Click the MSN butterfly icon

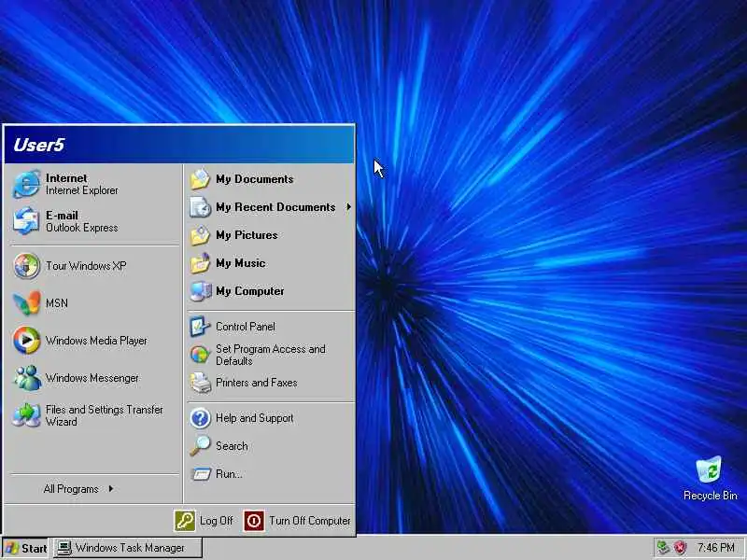tap(26, 302)
